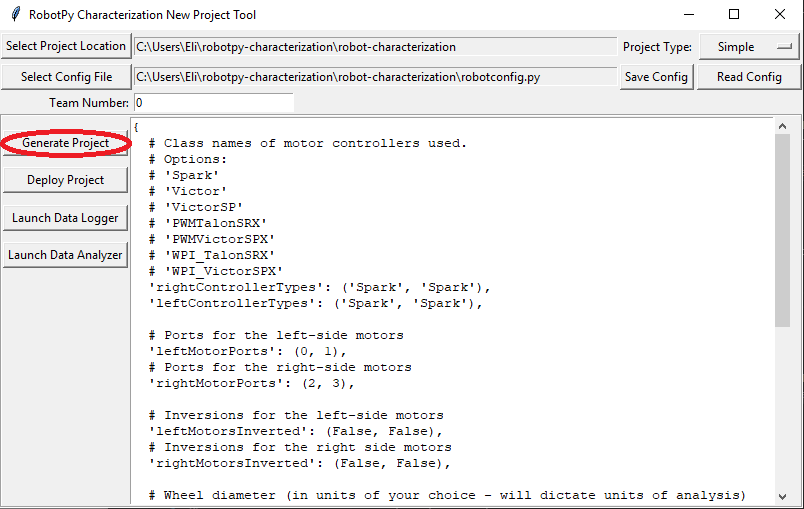804x509 pixels.
Task: Place cursor on 'rightControllerTypes' line
Action: [319, 288]
